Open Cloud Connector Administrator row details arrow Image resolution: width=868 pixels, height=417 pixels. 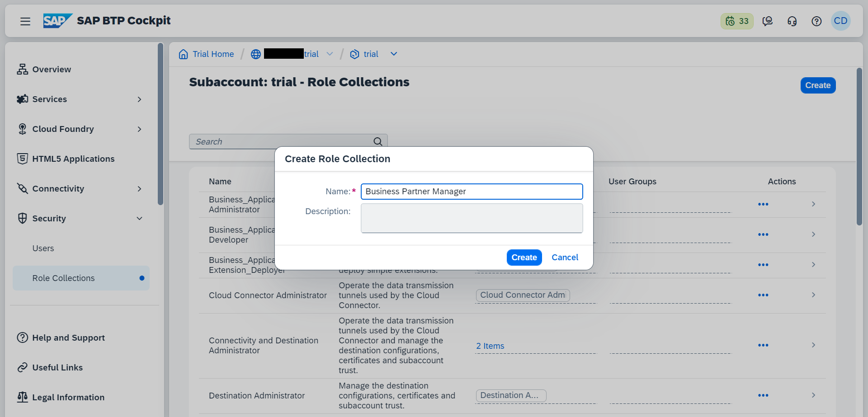pyautogui.click(x=813, y=295)
